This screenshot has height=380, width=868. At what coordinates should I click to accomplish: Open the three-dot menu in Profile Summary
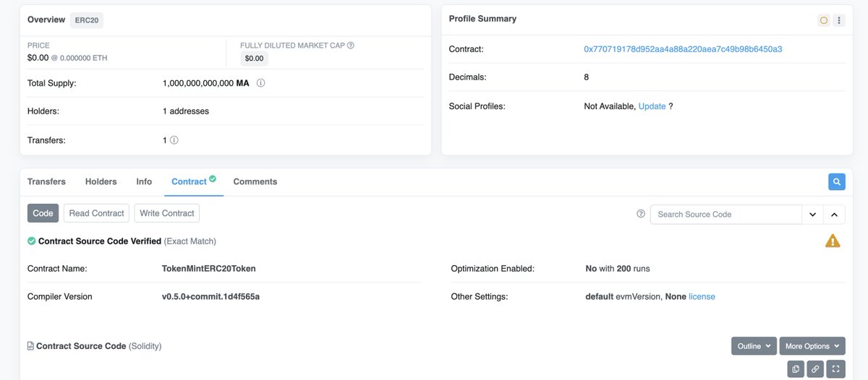[839, 20]
